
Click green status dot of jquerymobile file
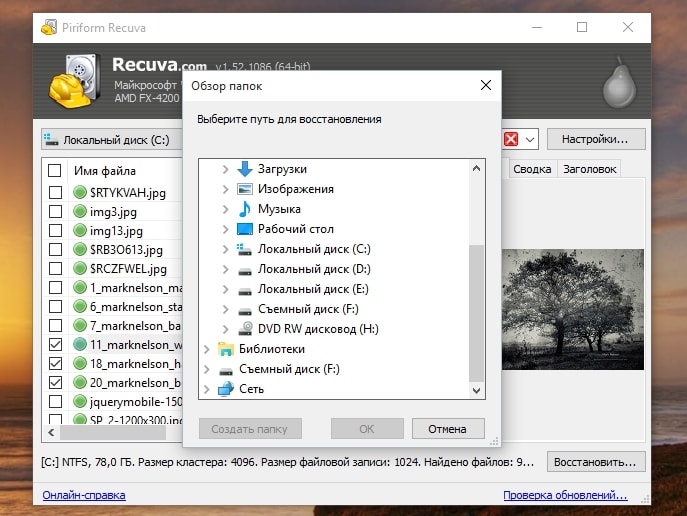click(80, 401)
